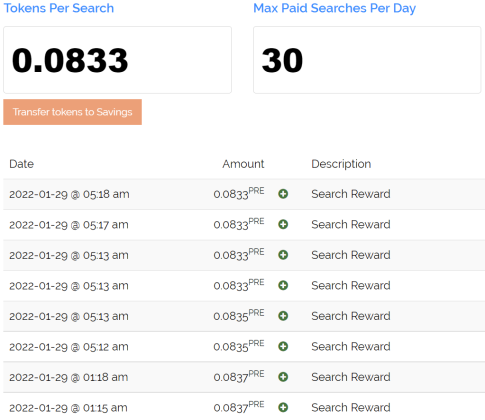Open the Tokens Per Search link
The width and height of the screenshot is (485, 420).
click(59, 8)
